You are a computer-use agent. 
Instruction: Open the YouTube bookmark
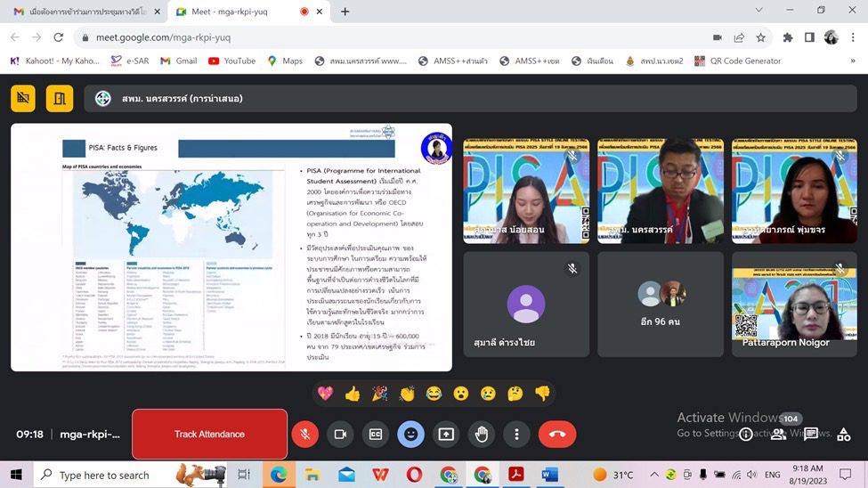pyautogui.click(x=232, y=61)
